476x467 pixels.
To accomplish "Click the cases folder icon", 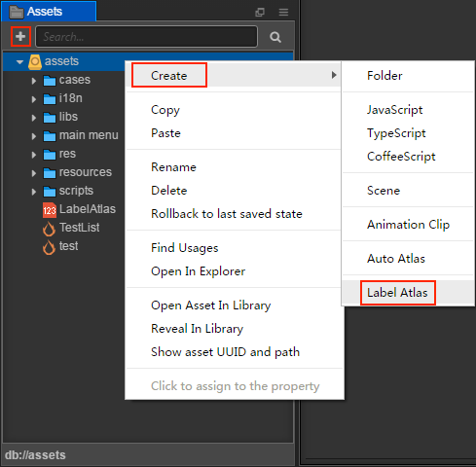I will (x=50, y=80).
